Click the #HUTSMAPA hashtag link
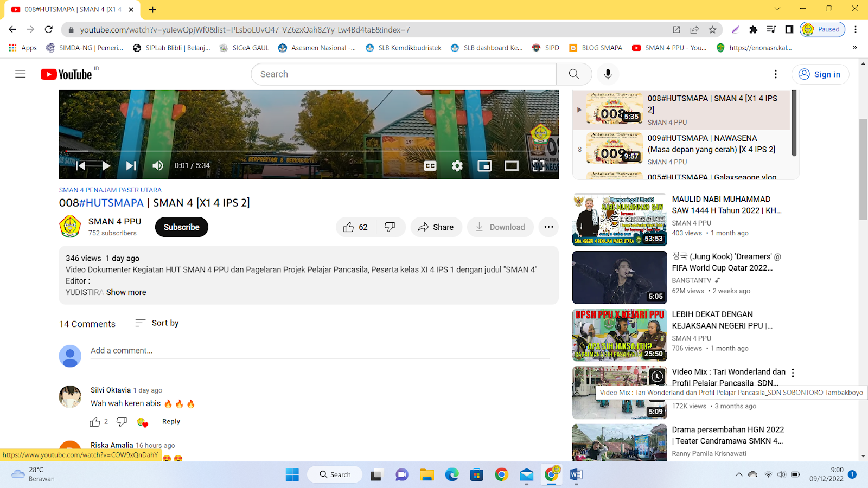The width and height of the screenshot is (868, 488). 111,203
